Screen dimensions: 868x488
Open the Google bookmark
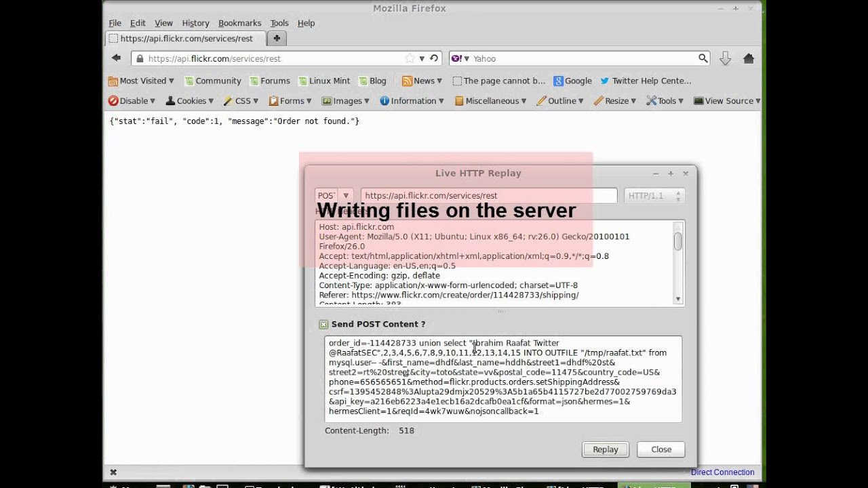(x=572, y=81)
